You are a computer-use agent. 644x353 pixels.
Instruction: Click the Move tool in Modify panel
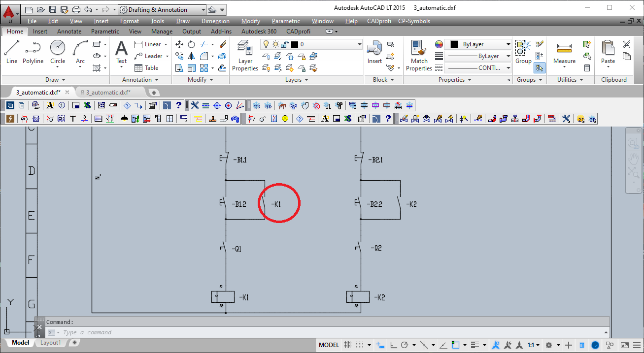(x=179, y=44)
